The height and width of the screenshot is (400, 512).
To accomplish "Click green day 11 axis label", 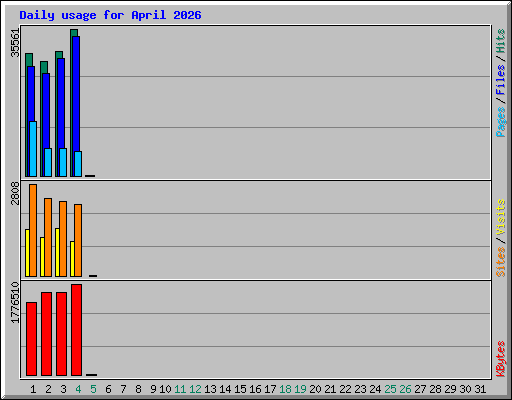I will click(x=180, y=389).
